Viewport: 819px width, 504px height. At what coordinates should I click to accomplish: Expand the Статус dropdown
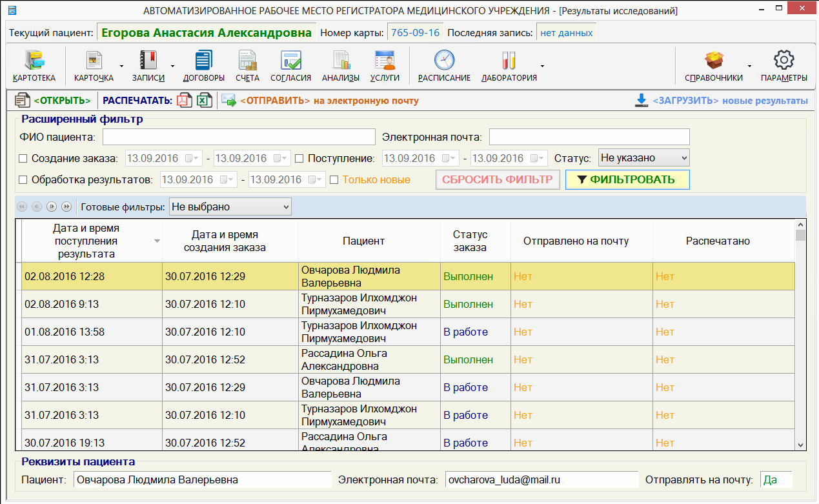tap(643, 158)
